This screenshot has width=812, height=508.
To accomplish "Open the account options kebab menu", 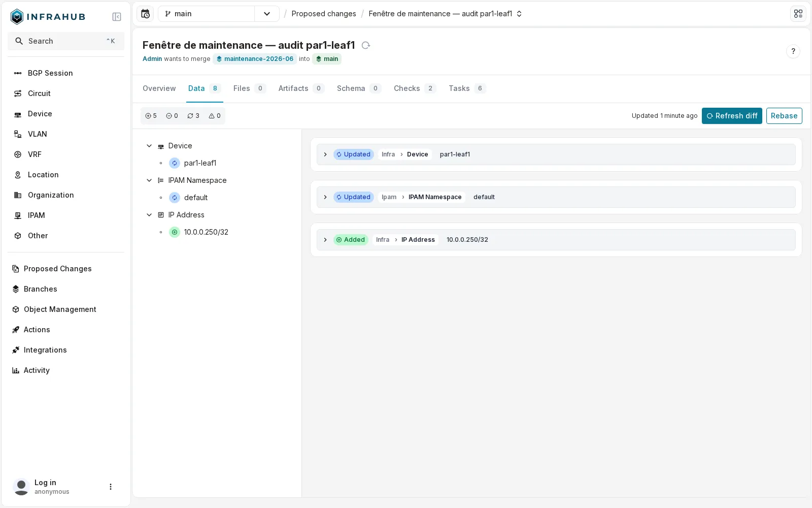I will (x=111, y=487).
